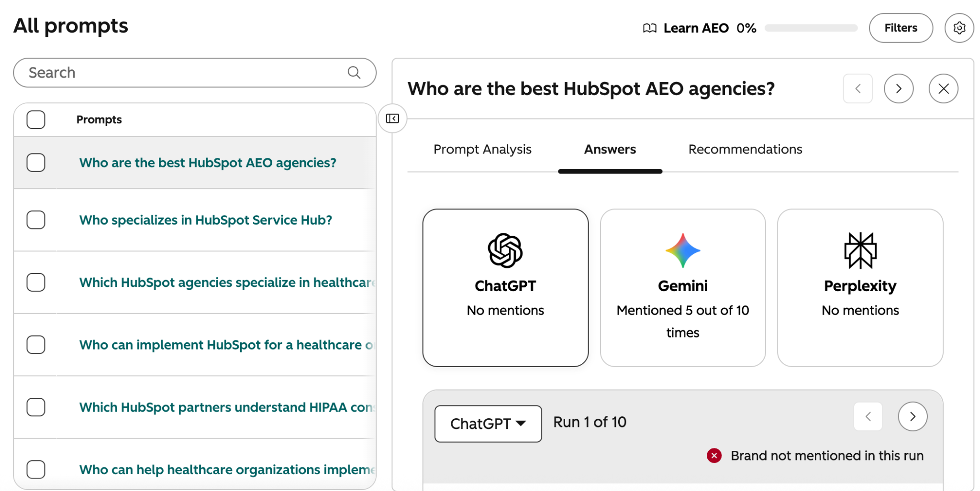980x491 pixels.
Task: Toggle the select-all Prompts checkbox
Action: pos(36,120)
